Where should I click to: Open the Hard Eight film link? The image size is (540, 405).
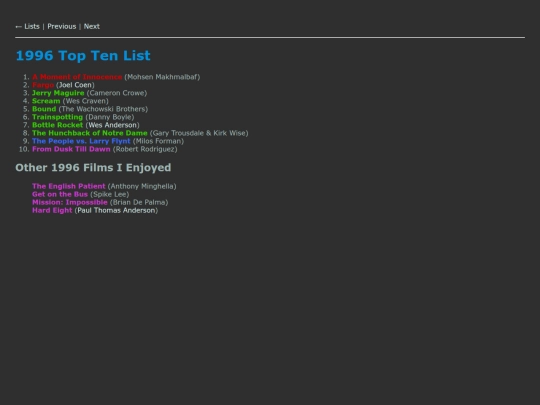point(52,210)
